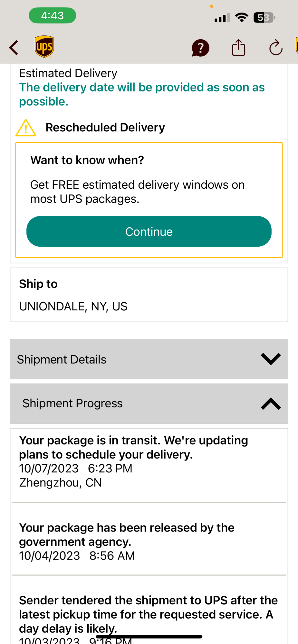This screenshot has width=298, height=644.
Task: Tap the share icon
Action: [238, 48]
